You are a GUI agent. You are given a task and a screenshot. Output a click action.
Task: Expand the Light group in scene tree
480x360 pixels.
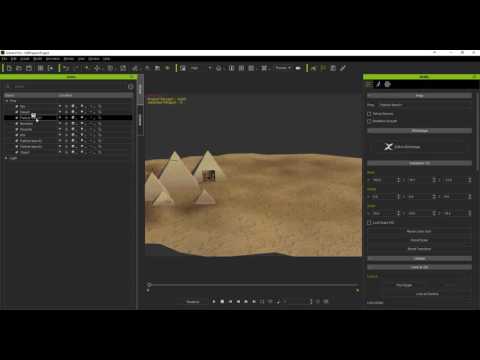tap(6, 158)
